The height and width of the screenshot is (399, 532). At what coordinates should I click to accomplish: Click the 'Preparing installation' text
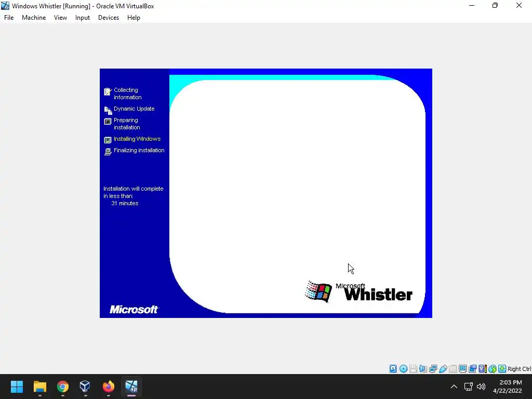tap(127, 124)
